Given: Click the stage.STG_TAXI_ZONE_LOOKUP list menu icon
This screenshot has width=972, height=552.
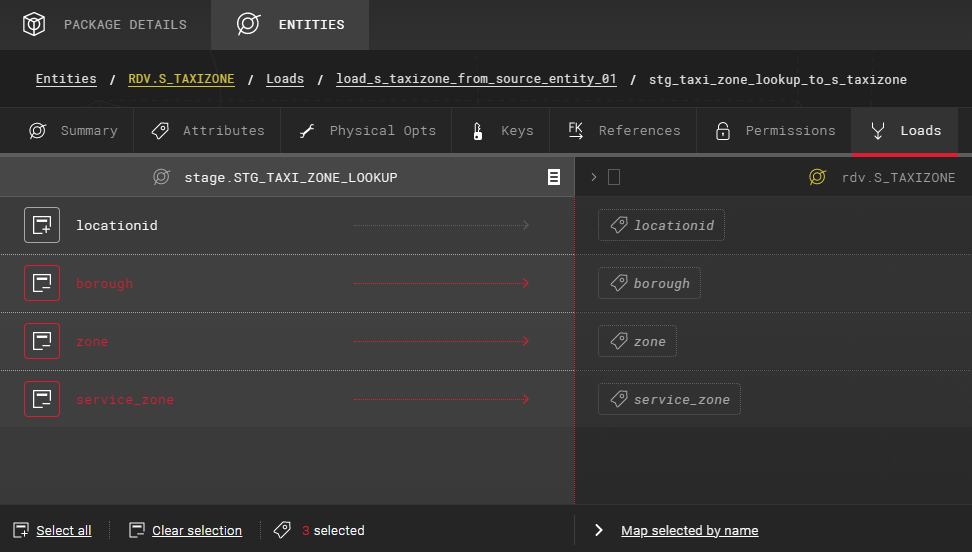Looking at the screenshot, I should click(553, 177).
